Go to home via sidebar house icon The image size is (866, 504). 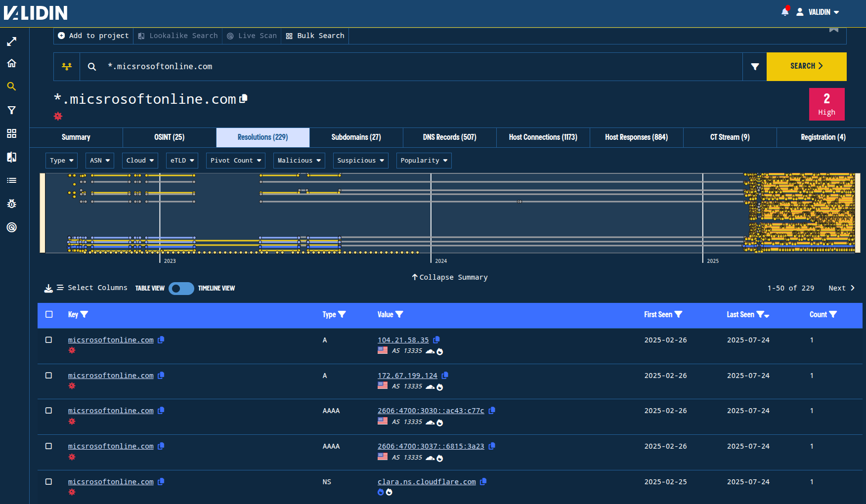[x=12, y=63]
